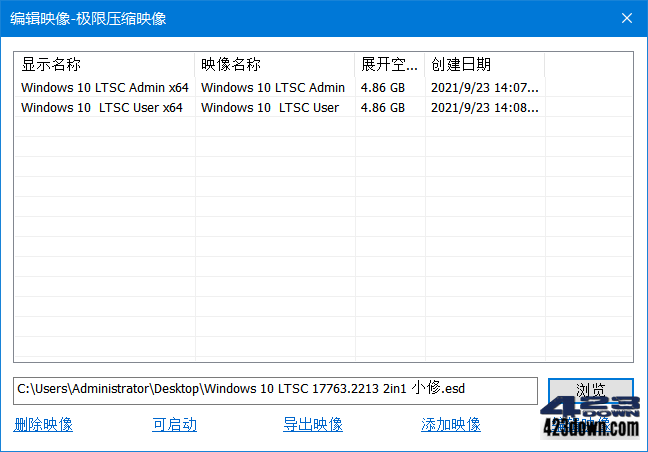648x452 pixels.
Task: Click image name Windows 10 LTSC User
Action: (270, 107)
